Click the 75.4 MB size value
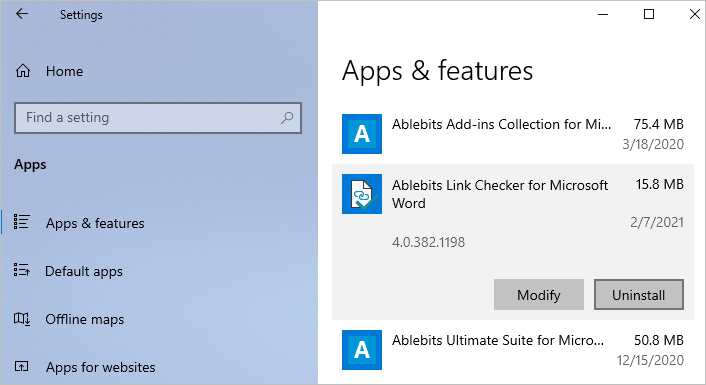The height and width of the screenshot is (385, 706). tap(659, 124)
